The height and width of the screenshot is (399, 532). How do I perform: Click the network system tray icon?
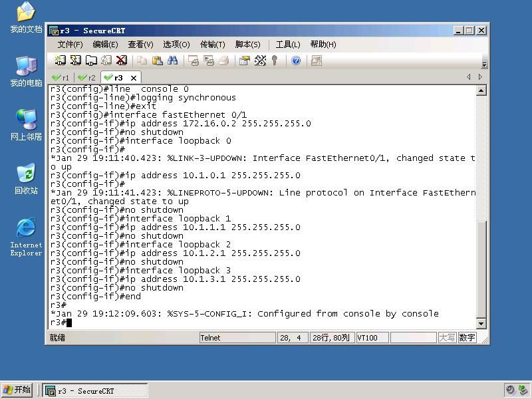point(523,390)
